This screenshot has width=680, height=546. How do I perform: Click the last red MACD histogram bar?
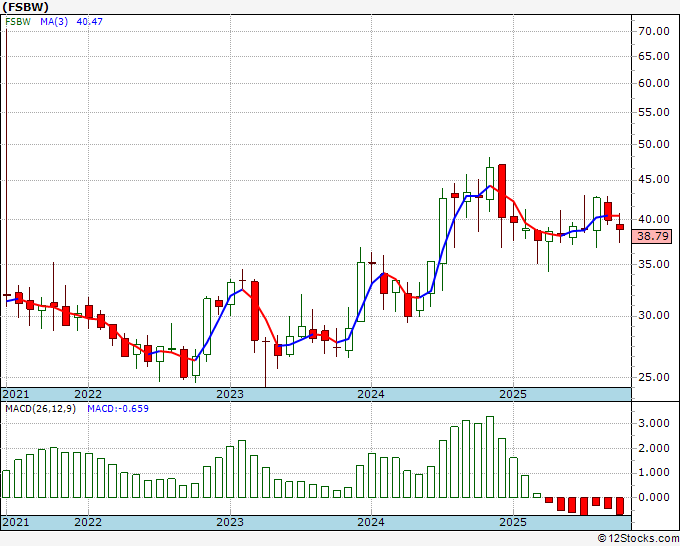620,506
